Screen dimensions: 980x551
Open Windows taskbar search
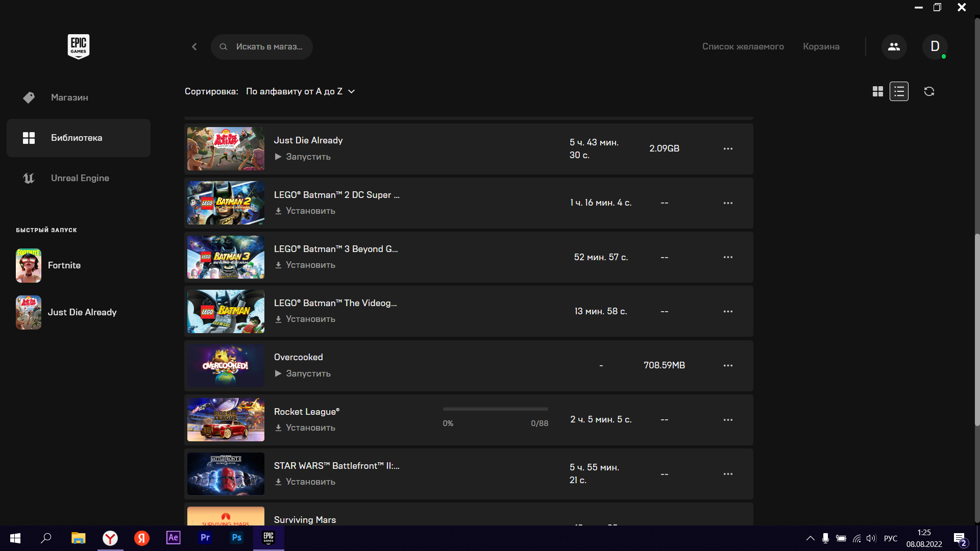(46, 538)
